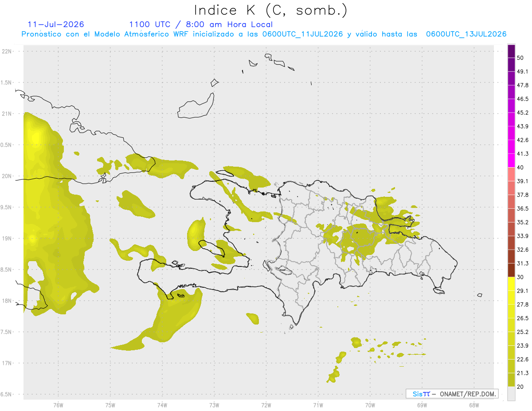Select the color bar value "37.8"
The image size is (532, 411).
(523, 195)
